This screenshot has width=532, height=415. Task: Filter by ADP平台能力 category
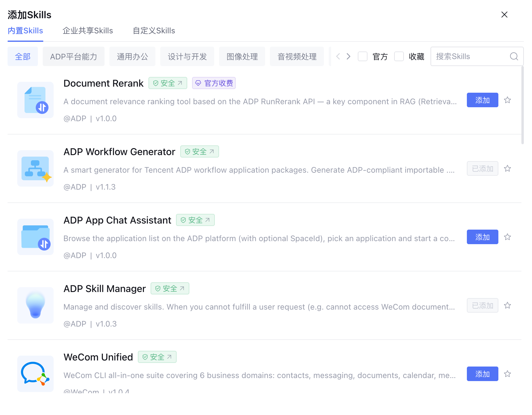pyautogui.click(x=74, y=56)
